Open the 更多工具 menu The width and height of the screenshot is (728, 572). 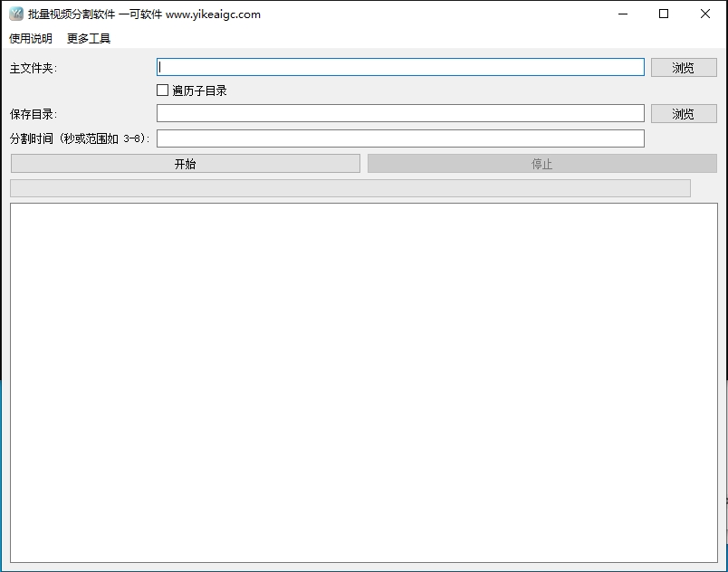(89, 39)
